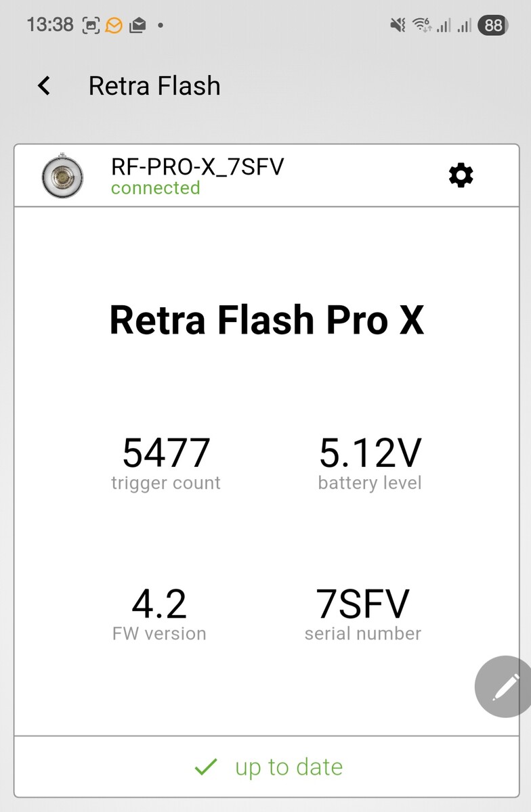Tap the back arrow icon
This screenshot has height=812, width=531.
(44, 86)
